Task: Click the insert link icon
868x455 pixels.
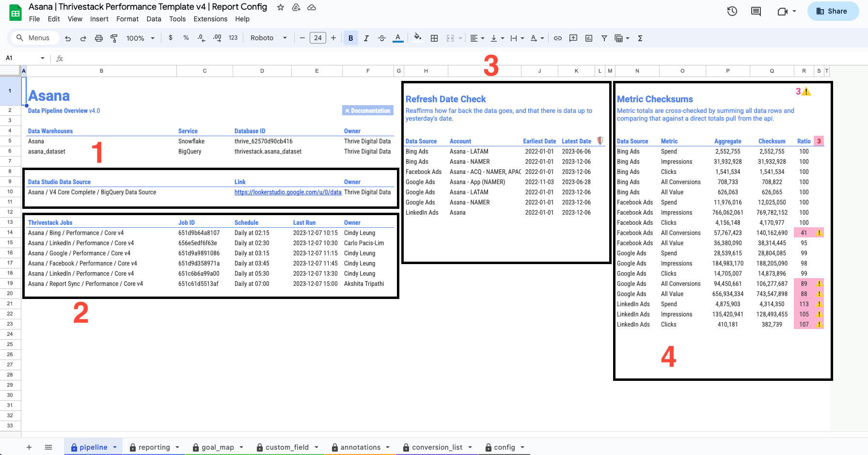Action: (558, 38)
